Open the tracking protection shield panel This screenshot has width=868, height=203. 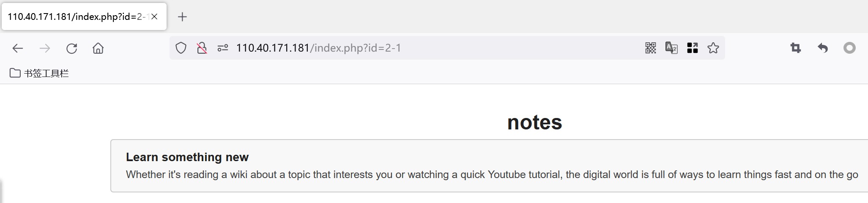181,48
